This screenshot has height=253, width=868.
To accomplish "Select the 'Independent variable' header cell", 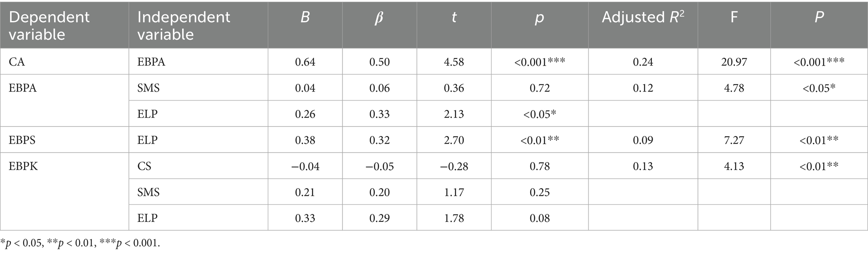I will [184, 25].
